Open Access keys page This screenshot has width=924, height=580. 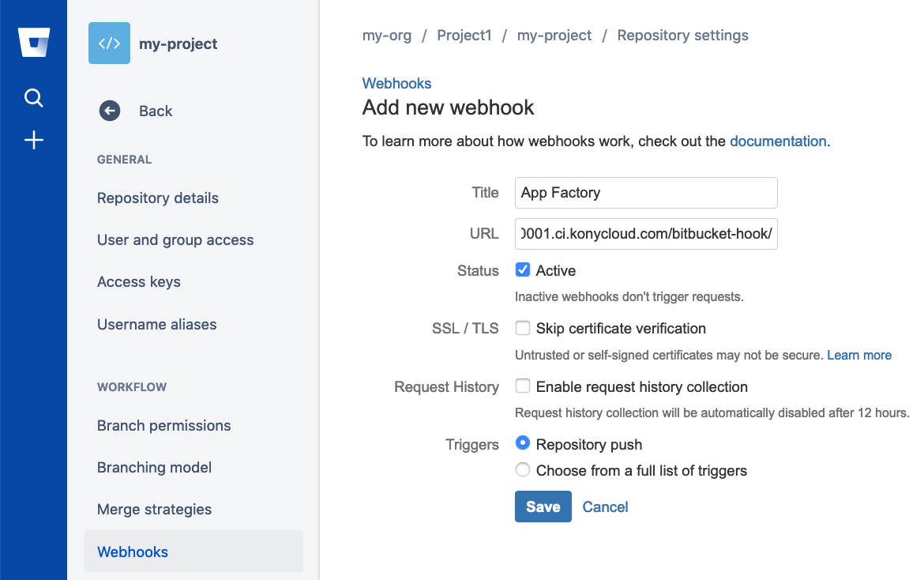139,282
